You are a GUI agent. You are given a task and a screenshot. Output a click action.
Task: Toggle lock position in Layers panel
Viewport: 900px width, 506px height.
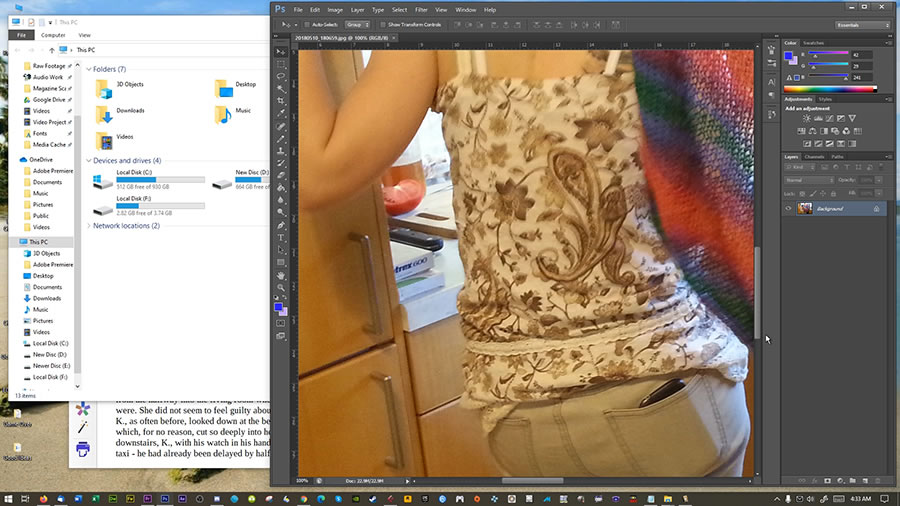[823, 194]
